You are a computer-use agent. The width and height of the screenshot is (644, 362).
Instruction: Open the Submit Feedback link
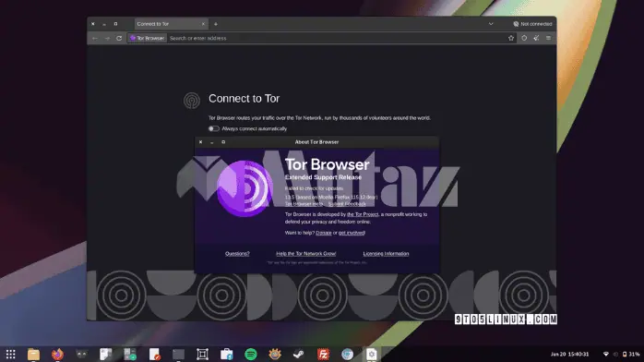click(347, 204)
